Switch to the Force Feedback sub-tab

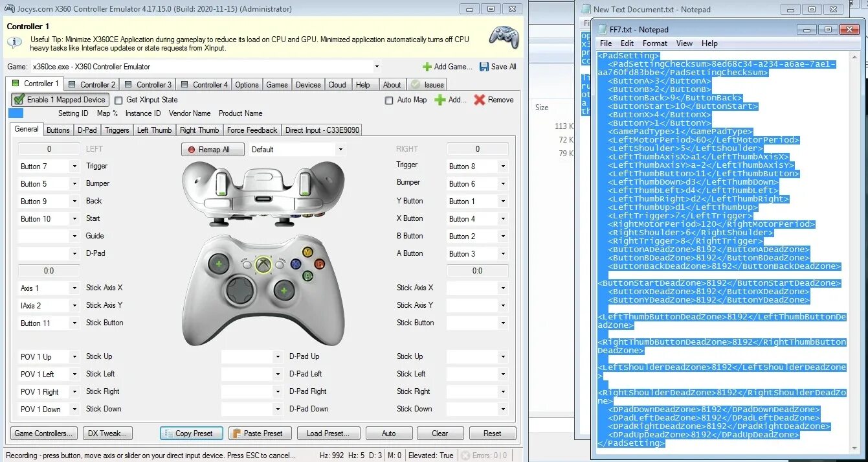tap(252, 130)
